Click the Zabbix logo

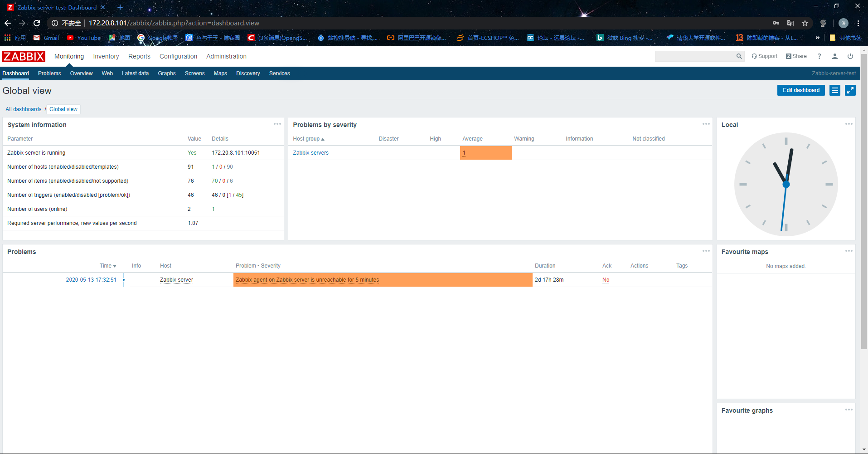[24, 56]
